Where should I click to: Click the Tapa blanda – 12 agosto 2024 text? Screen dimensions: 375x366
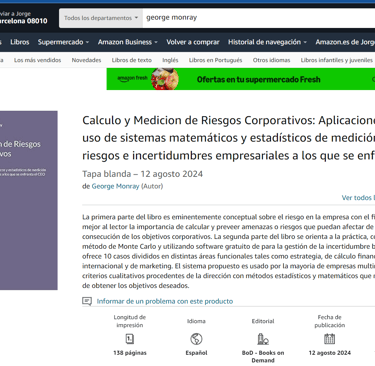(142, 174)
